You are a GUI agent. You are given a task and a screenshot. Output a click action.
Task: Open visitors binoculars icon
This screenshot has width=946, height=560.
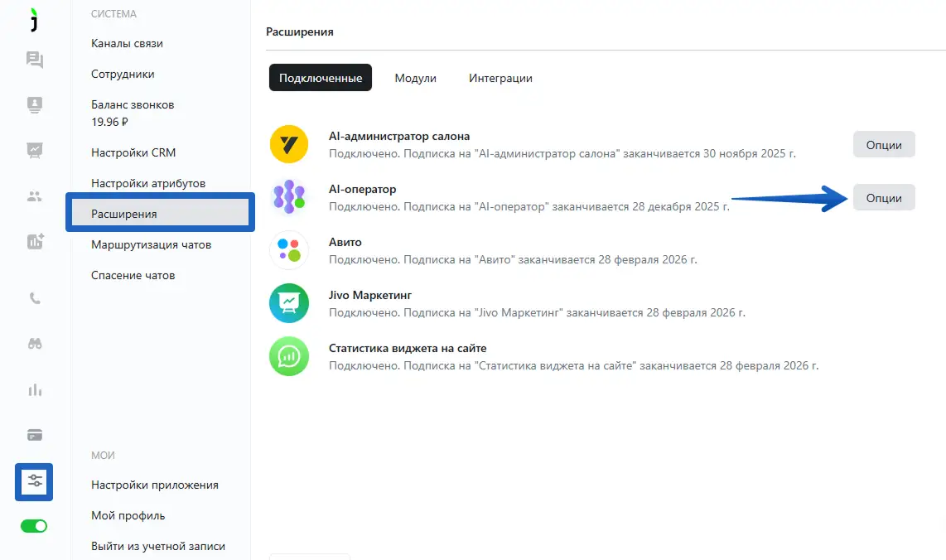[x=34, y=345]
